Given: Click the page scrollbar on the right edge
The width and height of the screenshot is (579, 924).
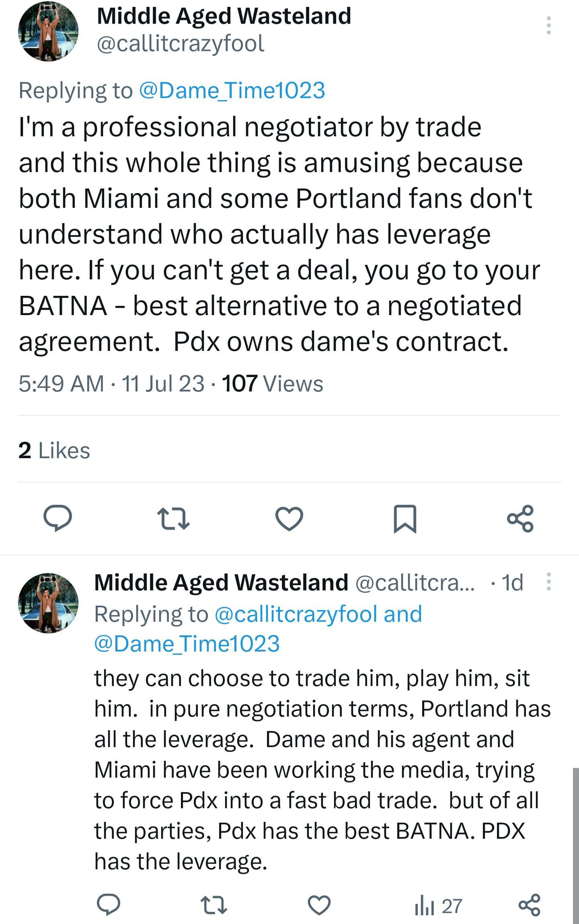Looking at the screenshot, I should (x=576, y=844).
